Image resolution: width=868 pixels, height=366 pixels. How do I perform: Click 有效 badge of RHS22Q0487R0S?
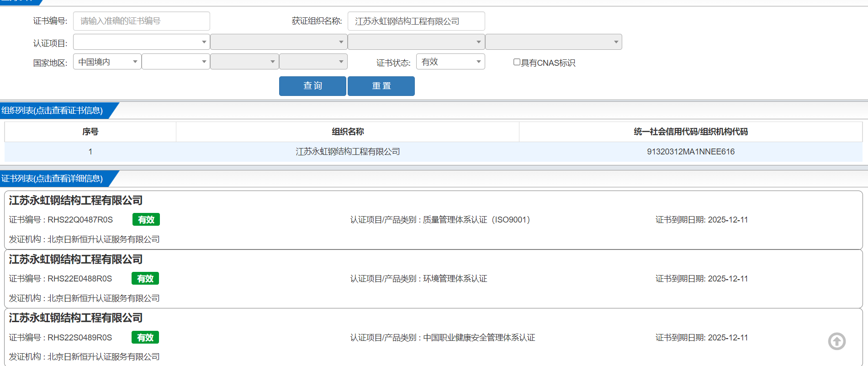click(x=146, y=220)
